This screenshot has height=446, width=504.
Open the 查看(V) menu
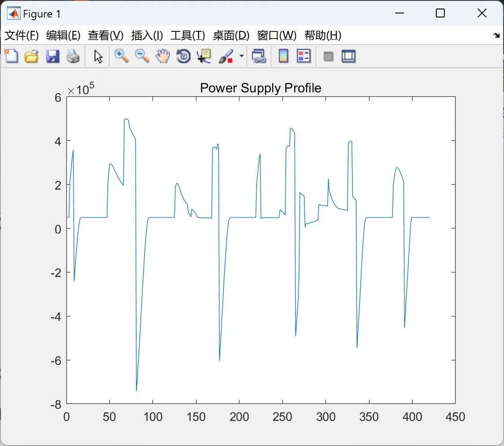[x=105, y=35]
